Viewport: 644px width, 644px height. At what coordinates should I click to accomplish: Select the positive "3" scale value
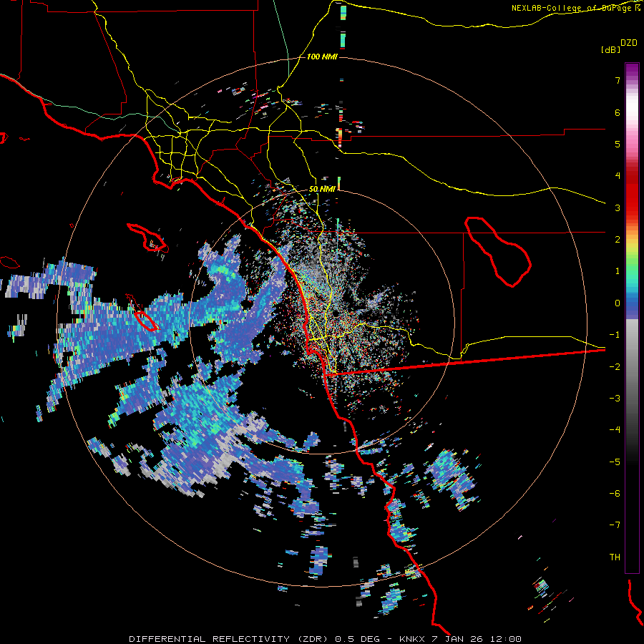click(x=618, y=208)
